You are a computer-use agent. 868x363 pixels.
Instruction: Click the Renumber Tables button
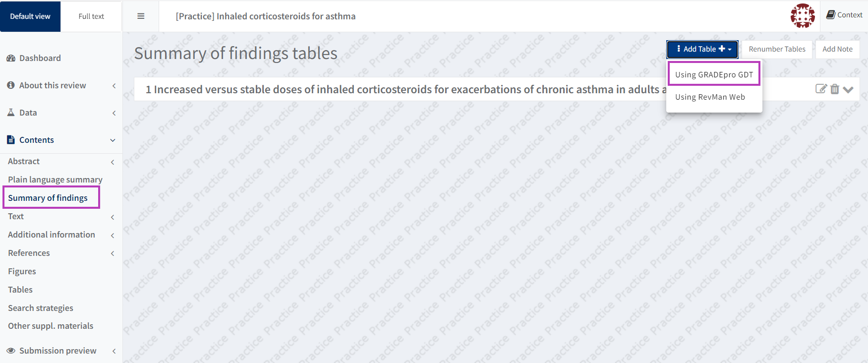(x=777, y=49)
